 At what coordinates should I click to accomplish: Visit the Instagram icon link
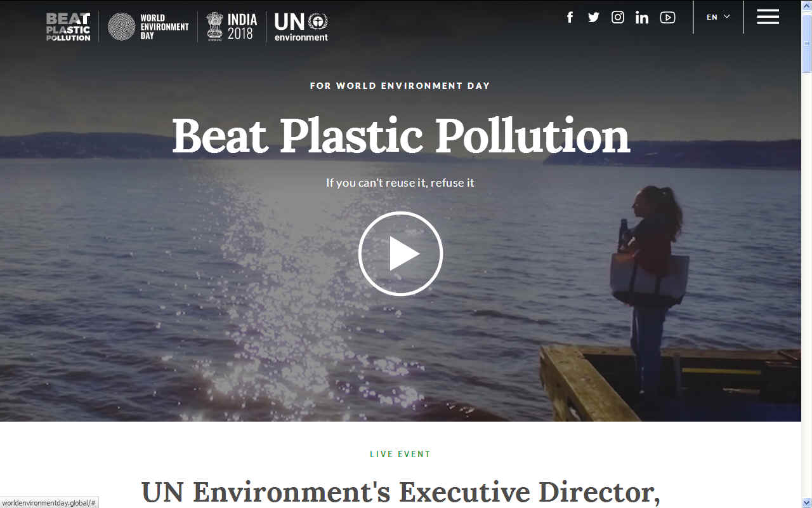[x=618, y=17]
